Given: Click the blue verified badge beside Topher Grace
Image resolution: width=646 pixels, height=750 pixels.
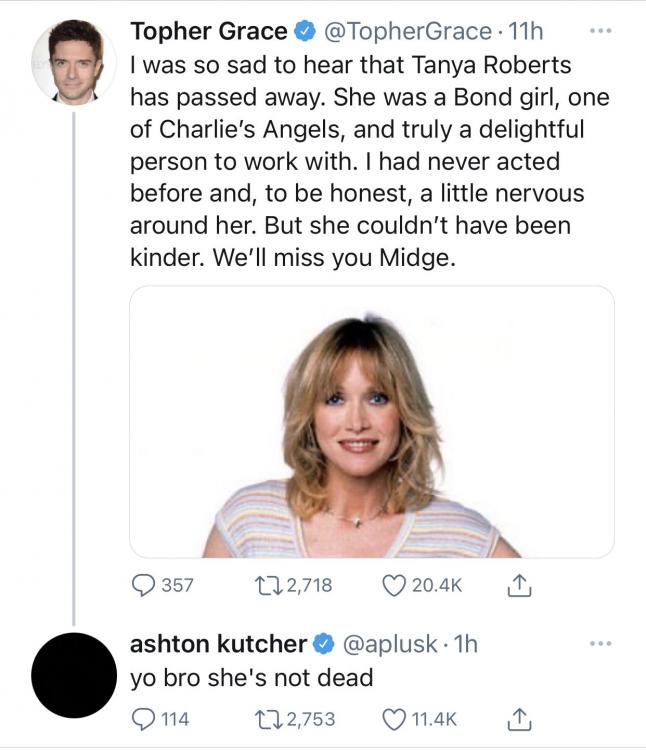Looking at the screenshot, I should pos(302,32).
